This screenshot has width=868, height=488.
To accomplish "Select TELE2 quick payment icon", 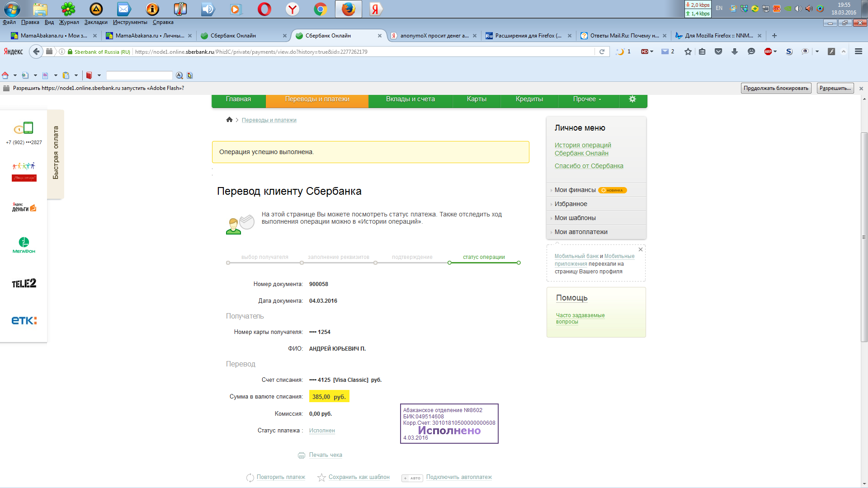I will click(24, 283).
